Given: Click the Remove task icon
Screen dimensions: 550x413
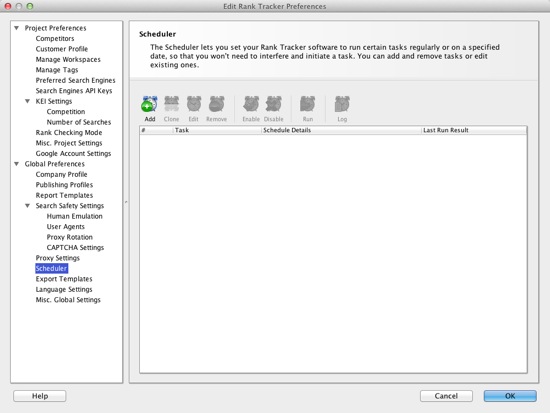Looking at the screenshot, I should click(x=216, y=104).
